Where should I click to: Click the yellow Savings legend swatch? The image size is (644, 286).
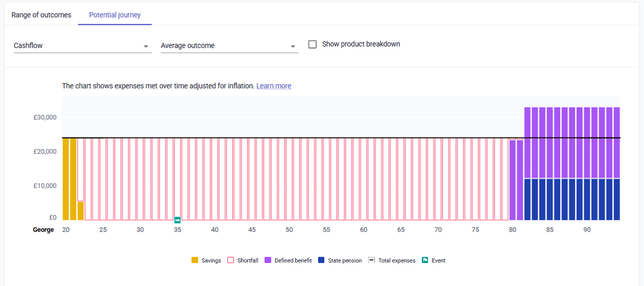tap(195, 260)
